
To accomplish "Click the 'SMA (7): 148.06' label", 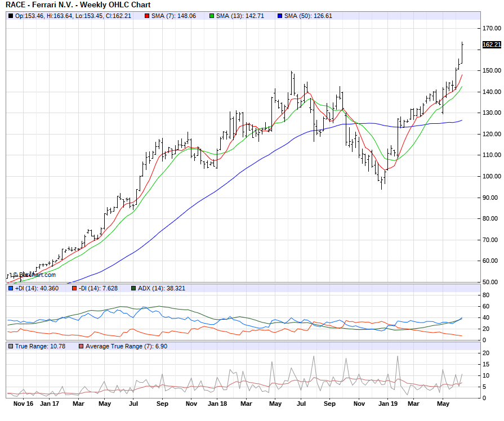I will pyautogui.click(x=173, y=16).
